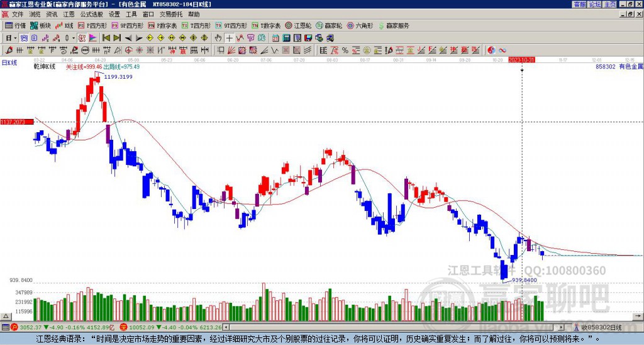Click the colorful flag triangle icon

pos(93,38)
